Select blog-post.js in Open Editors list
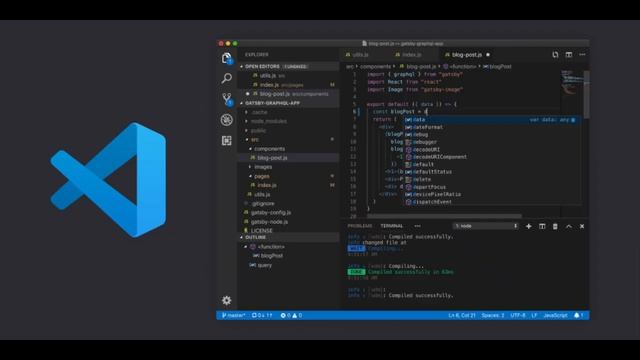 (288, 94)
